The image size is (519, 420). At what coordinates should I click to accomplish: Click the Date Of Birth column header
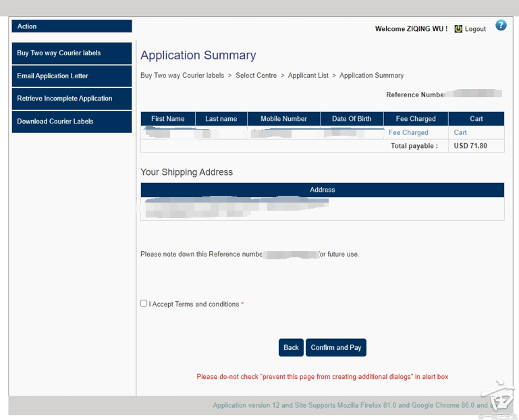(352, 119)
